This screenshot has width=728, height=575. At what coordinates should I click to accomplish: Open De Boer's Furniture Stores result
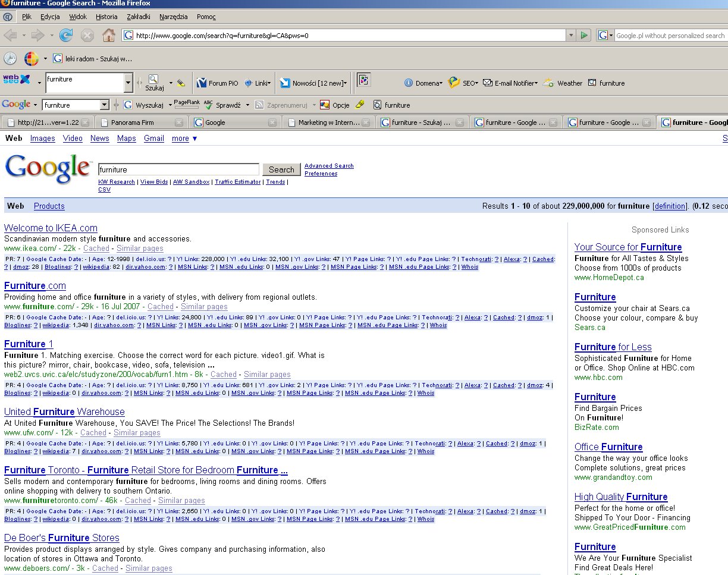62,538
